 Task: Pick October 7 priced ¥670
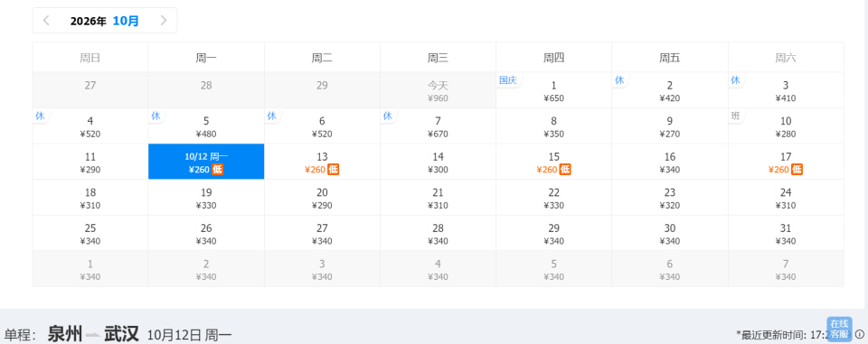pyautogui.click(x=438, y=126)
